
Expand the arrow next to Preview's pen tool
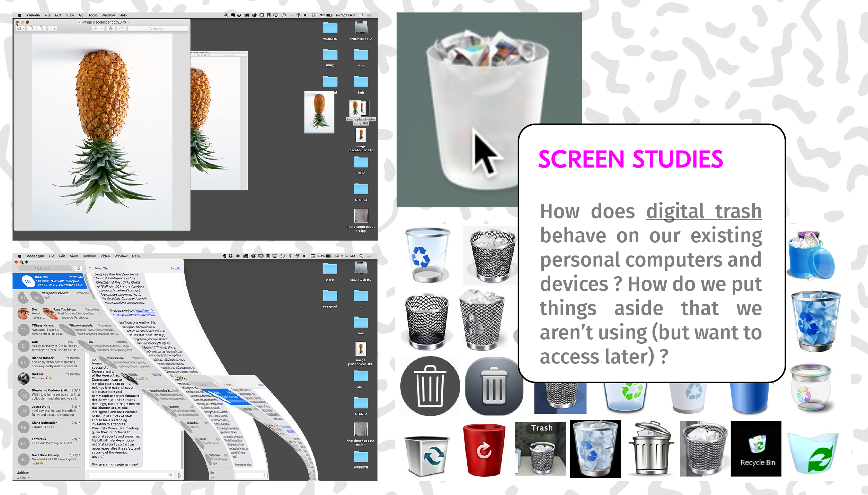pyautogui.click(x=102, y=29)
